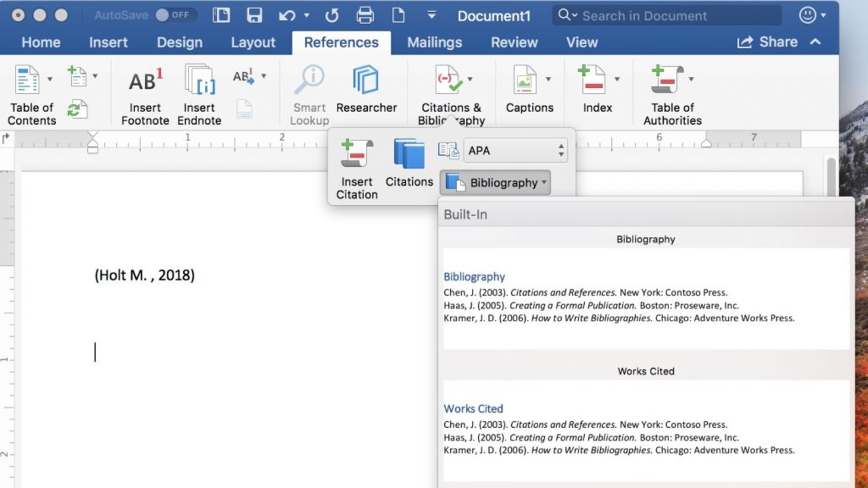Open the APA citation style dropdown
868x488 pixels.
516,151
